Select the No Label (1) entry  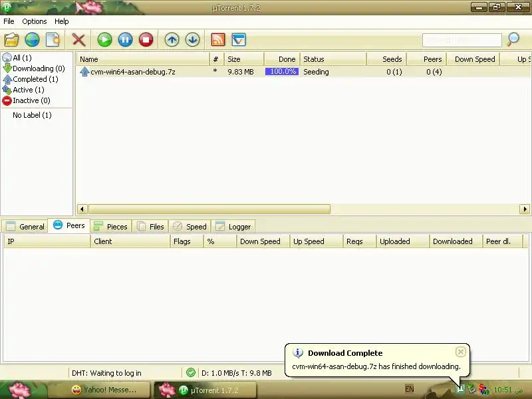point(32,115)
